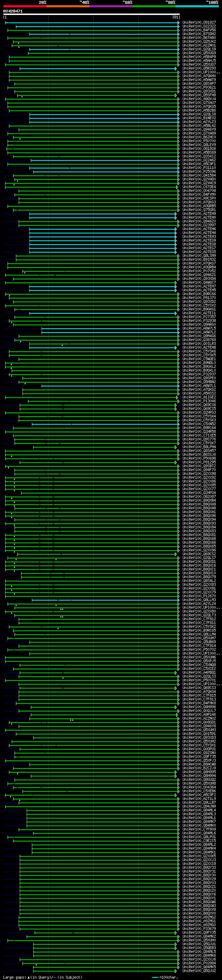Click the UniRef100_O23997 label
This screenshot has width=222, height=980.
[x=199, y=225]
